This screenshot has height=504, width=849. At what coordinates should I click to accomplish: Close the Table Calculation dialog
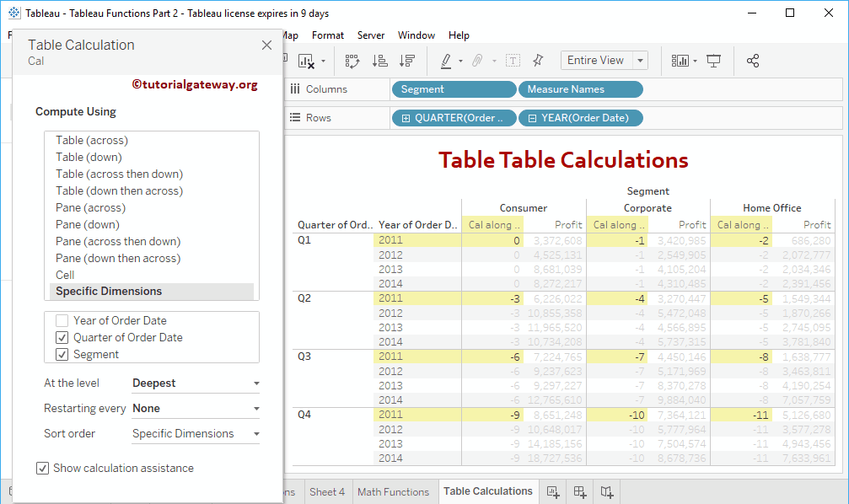pyautogui.click(x=266, y=46)
